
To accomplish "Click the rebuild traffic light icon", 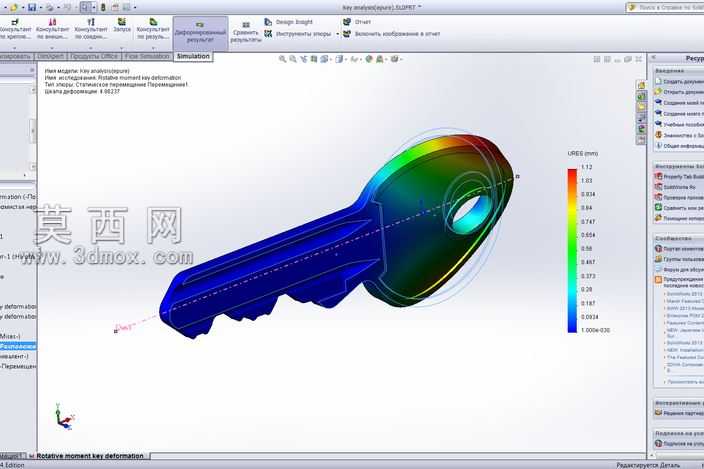I will [x=103, y=7].
